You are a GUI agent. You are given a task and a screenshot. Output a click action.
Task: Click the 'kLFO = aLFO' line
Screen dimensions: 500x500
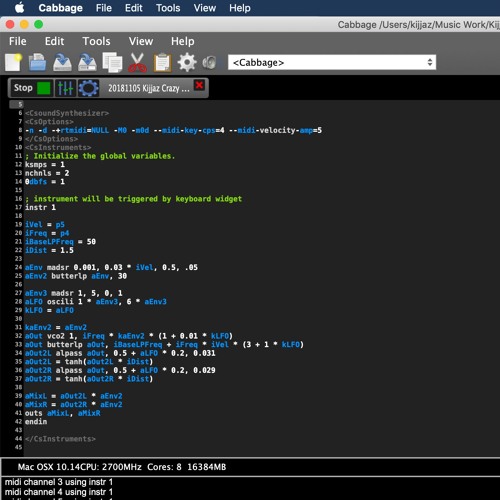click(49, 310)
